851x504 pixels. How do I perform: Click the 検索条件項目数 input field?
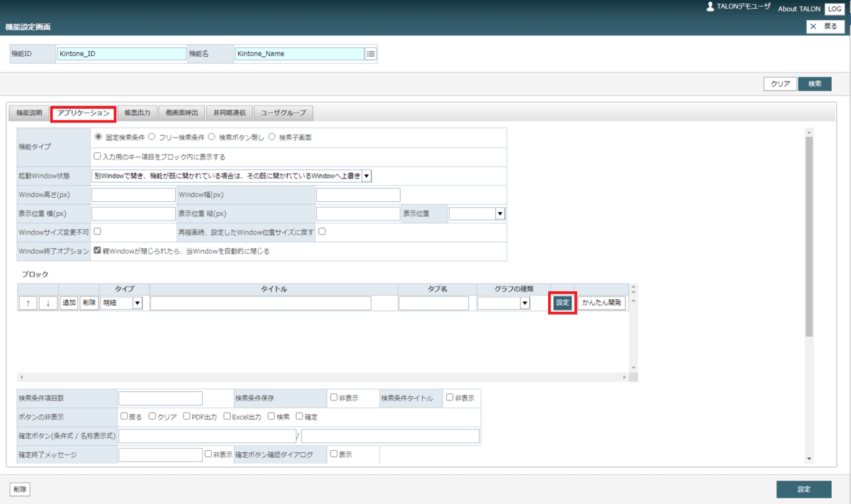(160, 398)
